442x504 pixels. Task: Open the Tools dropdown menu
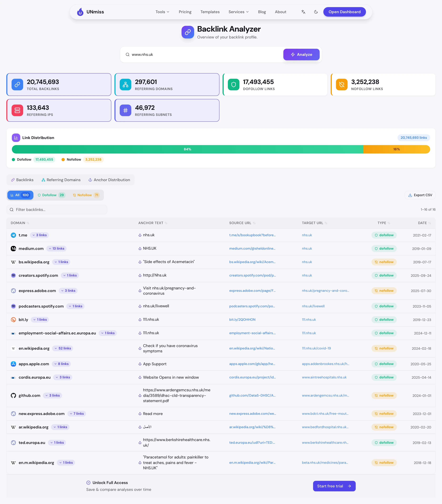click(x=162, y=12)
